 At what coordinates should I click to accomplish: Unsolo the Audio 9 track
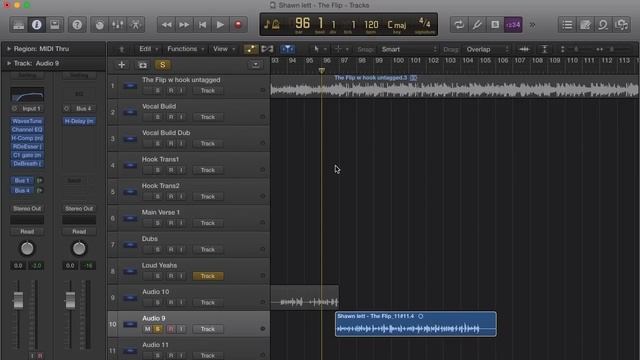158,329
